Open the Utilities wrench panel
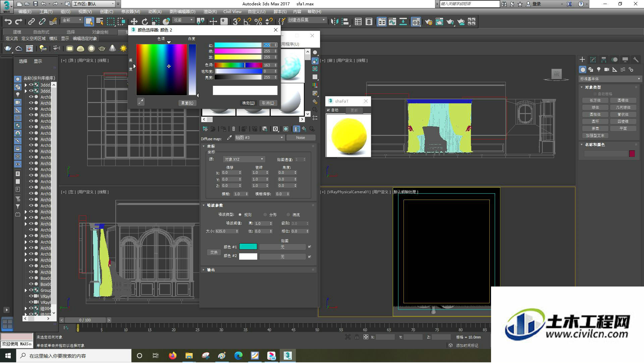 [636, 59]
